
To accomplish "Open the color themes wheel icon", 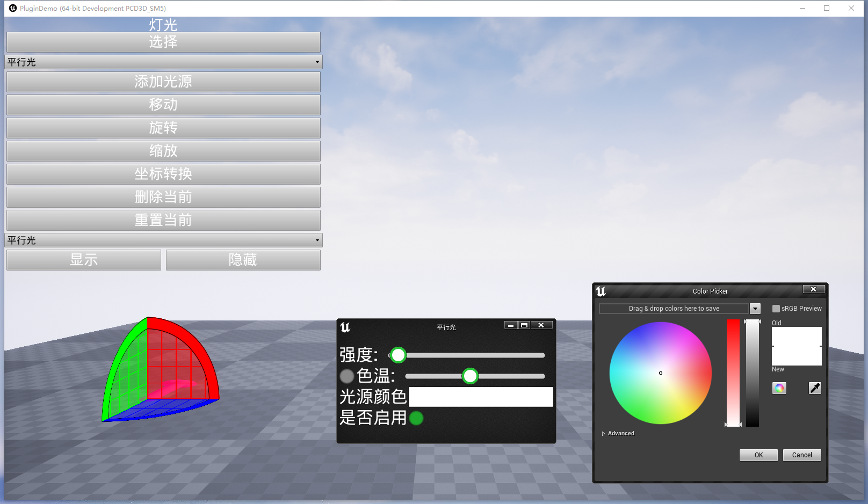I will pyautogui.click(x=779, y=388).
